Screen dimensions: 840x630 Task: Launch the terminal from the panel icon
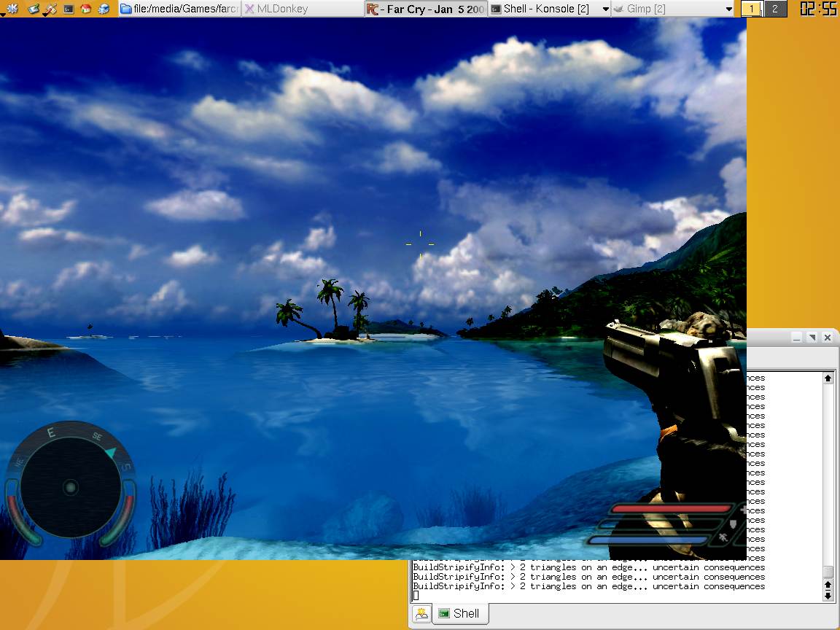[69, 9]
